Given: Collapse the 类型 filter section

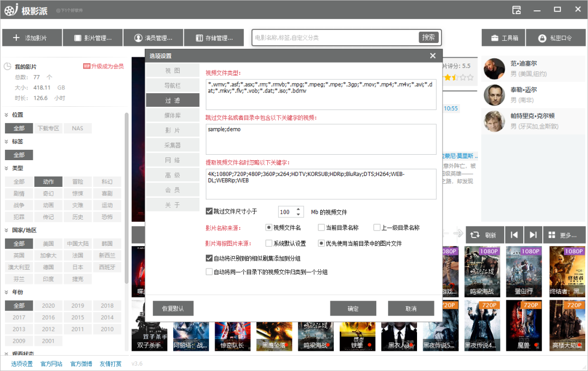Looking at the screenshot, I should click(x=7, y=168).
